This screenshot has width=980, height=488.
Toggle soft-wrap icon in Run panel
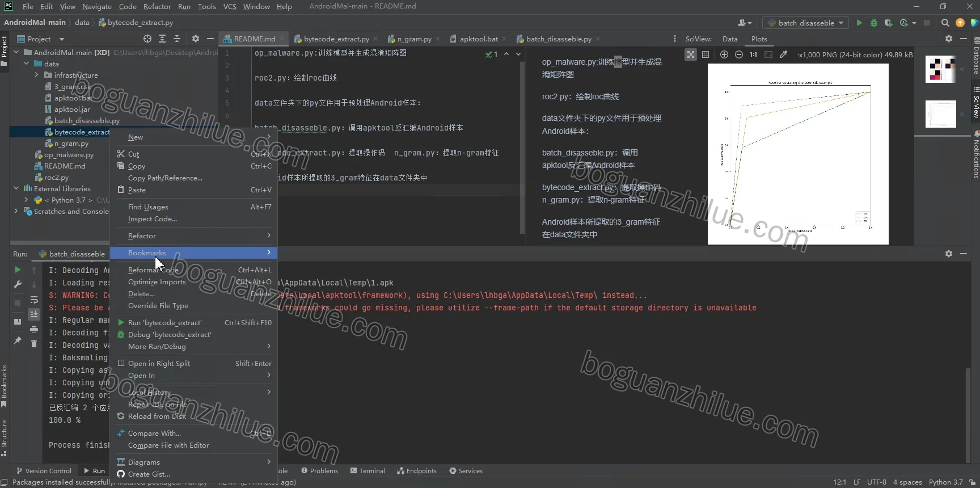click(x=34, y=300)
